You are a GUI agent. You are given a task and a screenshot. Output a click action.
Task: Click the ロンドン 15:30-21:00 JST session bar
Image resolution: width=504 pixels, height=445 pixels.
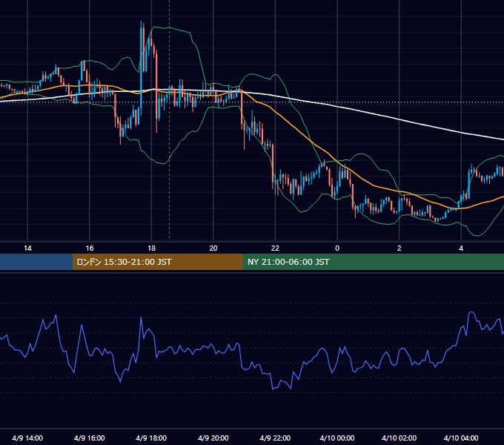tap(157, 262)
